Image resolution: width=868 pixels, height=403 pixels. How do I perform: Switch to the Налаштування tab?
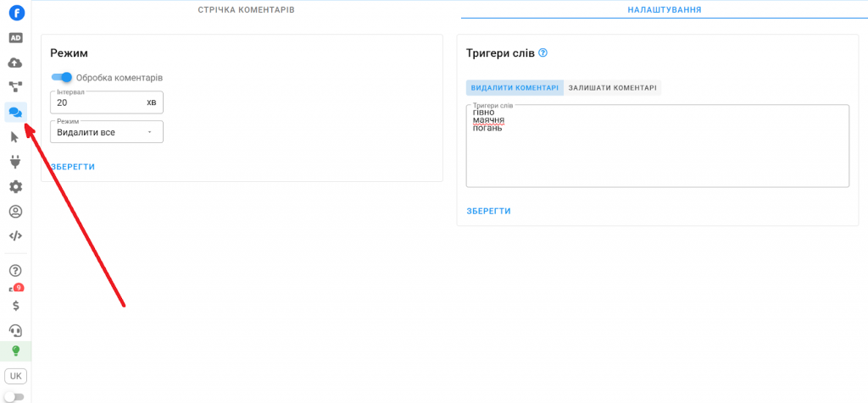[x=664, y=9]
